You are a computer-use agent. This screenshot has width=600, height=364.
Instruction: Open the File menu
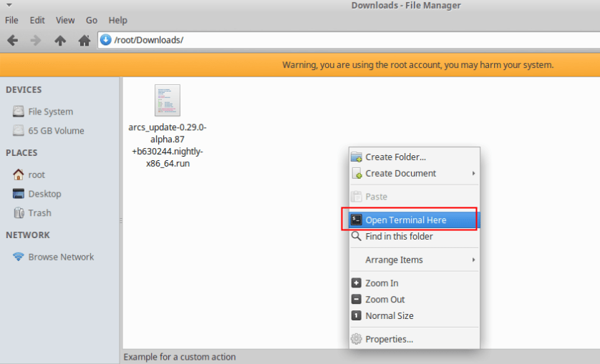click(11, 20)
